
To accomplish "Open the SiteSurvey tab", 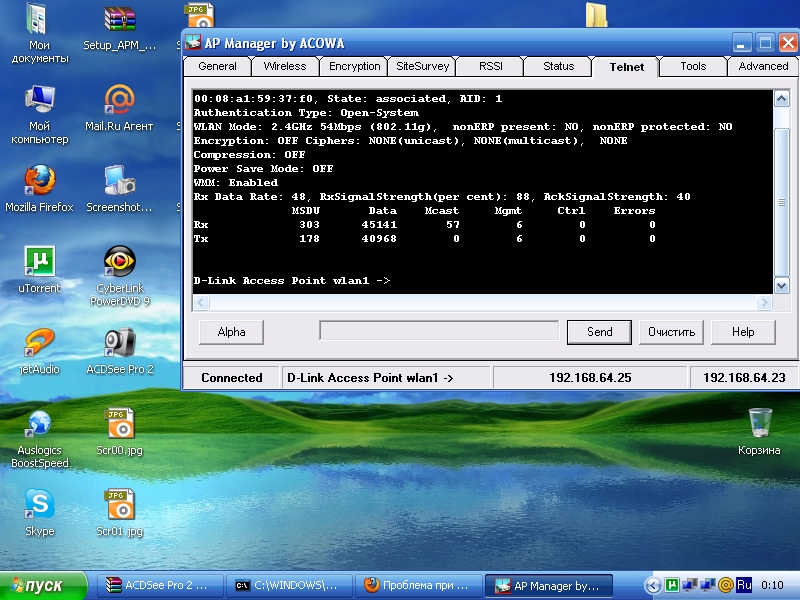I will (422, 66).
